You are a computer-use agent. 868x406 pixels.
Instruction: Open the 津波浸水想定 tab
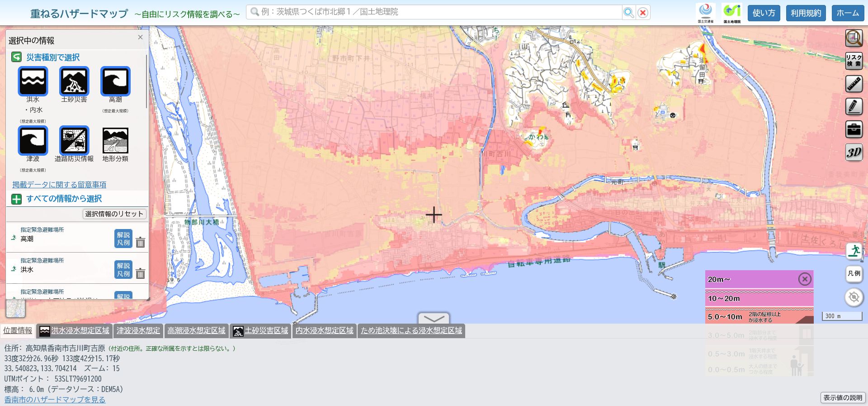coord(138,331)
